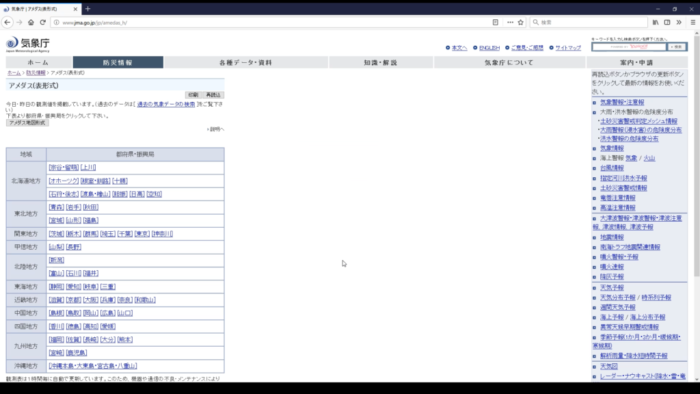
Task: Open the 防災情報 navigation tab
Action: (x=118, y=62)
